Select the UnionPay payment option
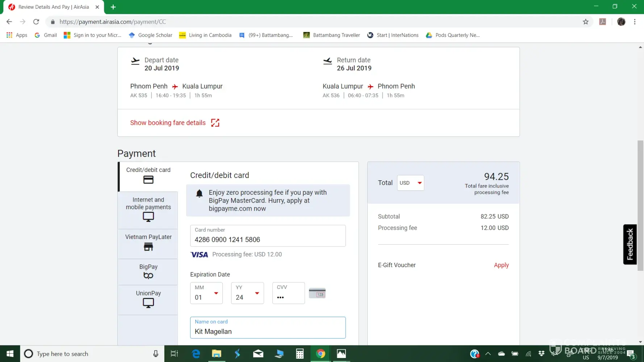 pos(148,299)
